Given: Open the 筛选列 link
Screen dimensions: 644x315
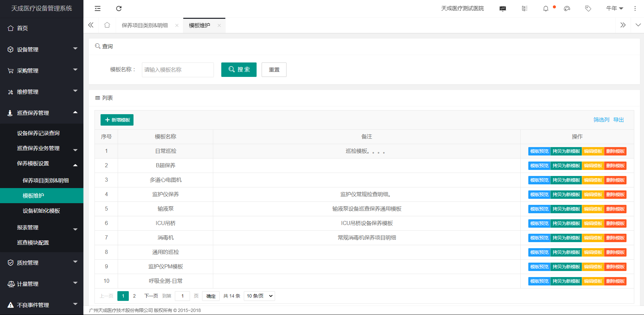Looking at the screenshot, I should tap(601, 120).
